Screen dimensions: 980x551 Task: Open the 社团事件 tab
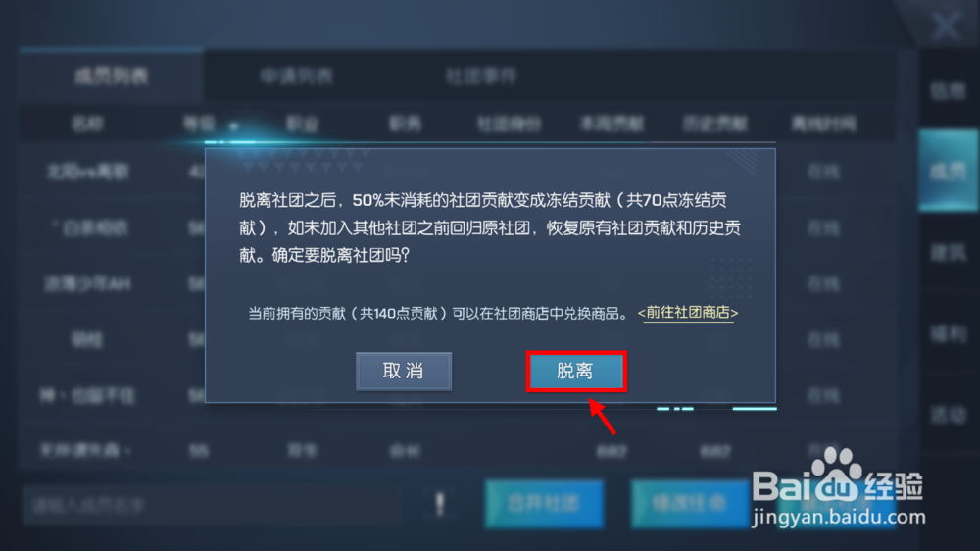point(481,76)
